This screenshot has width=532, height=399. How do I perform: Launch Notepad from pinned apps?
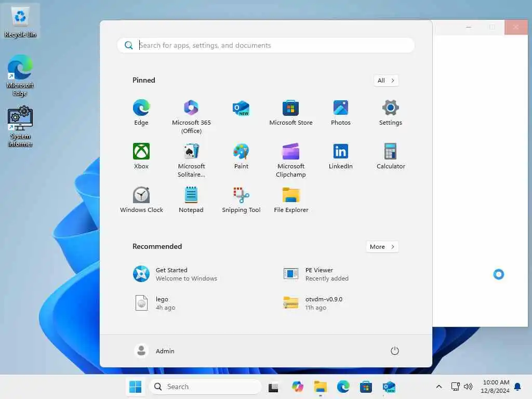[x=191, y=200]
